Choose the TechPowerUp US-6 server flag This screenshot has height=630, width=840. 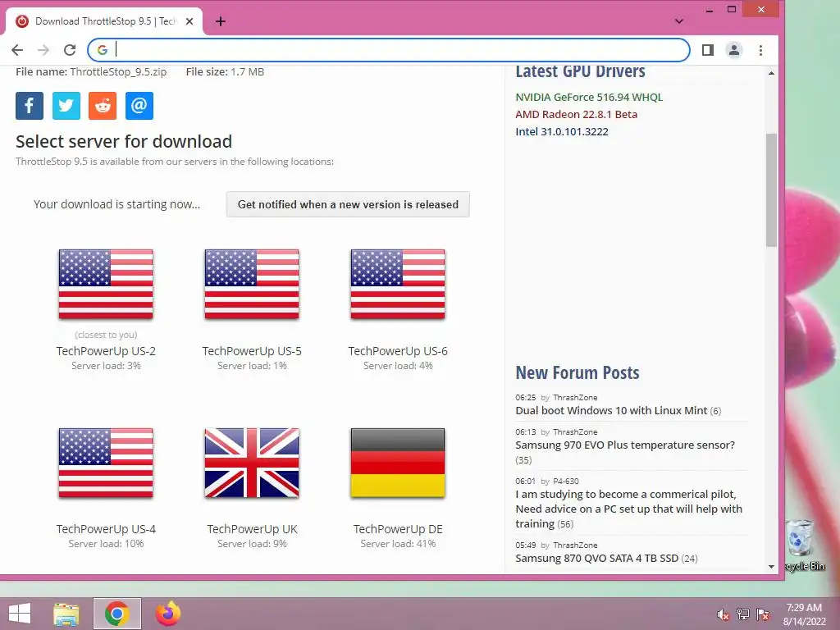tap(398, 284)
